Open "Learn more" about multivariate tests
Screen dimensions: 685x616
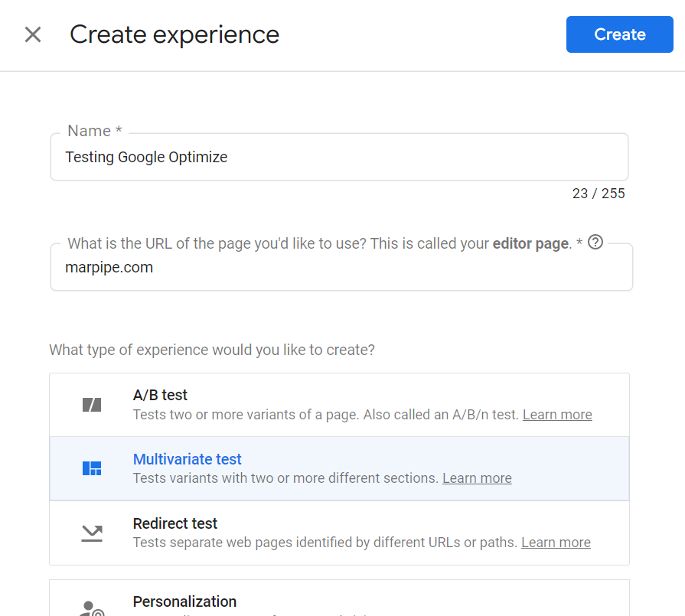tap(477, 478)
